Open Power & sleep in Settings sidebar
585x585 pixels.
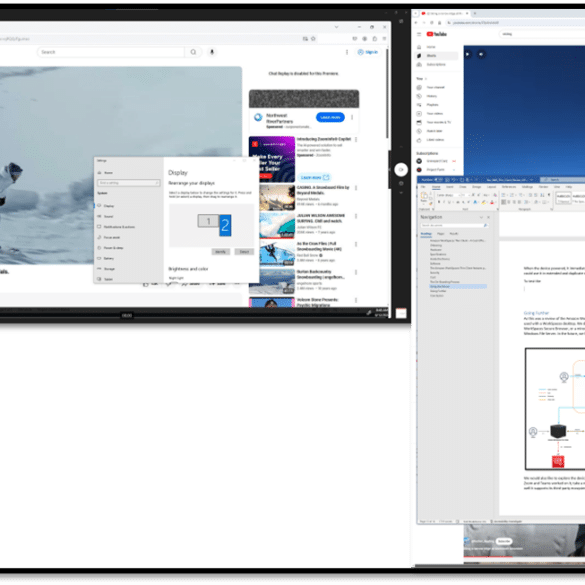(110, 248)
